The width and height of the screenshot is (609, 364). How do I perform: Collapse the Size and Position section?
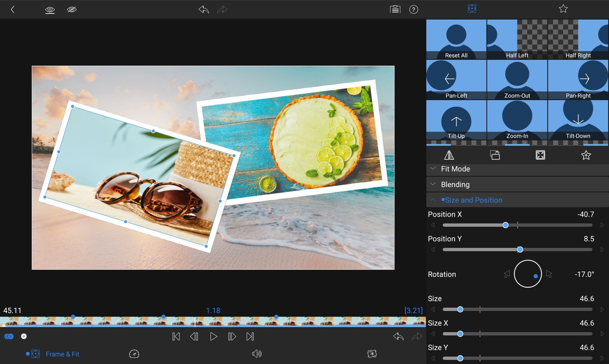473,200
